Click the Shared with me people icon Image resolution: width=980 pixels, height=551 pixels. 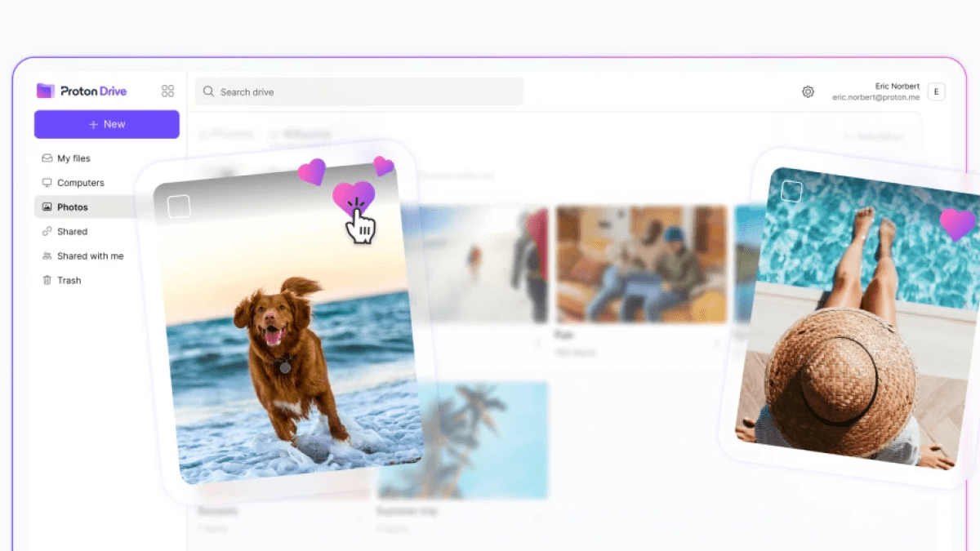[x=47, y=256]
